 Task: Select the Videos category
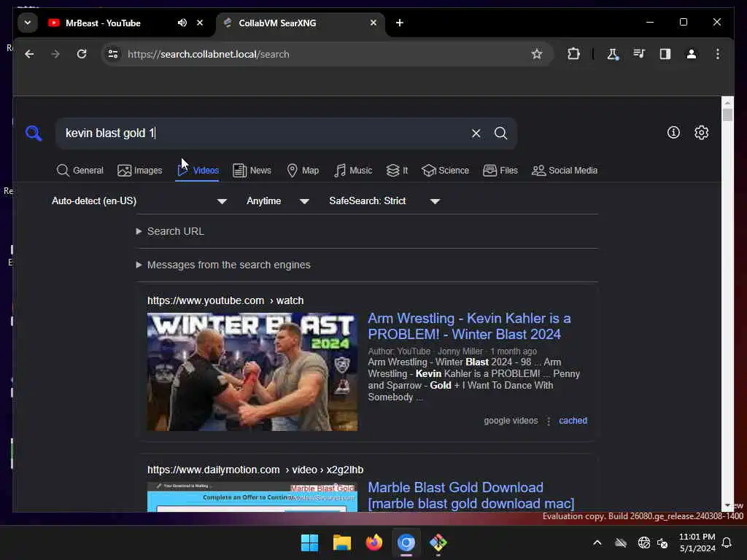tap(198, 171)
